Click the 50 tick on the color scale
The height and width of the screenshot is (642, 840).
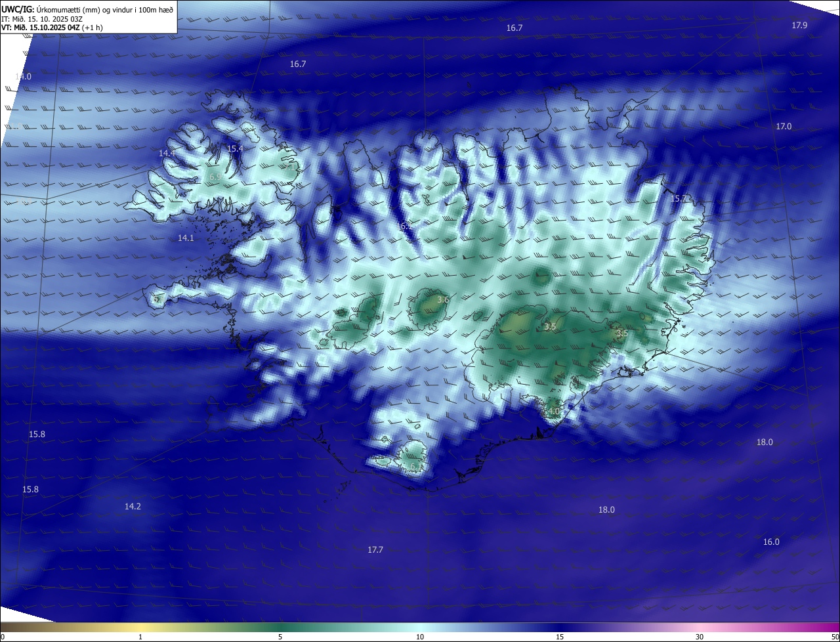coord(835,637)
